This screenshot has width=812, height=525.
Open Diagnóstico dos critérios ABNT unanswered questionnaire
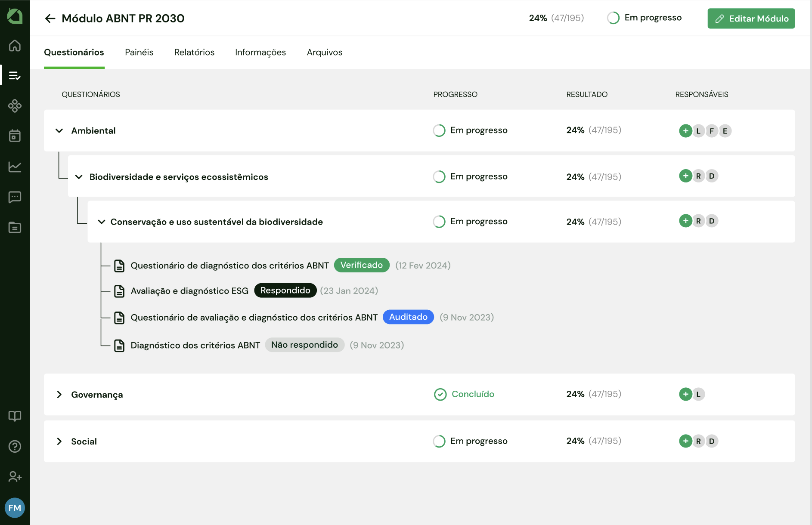[x=195, y=346]
